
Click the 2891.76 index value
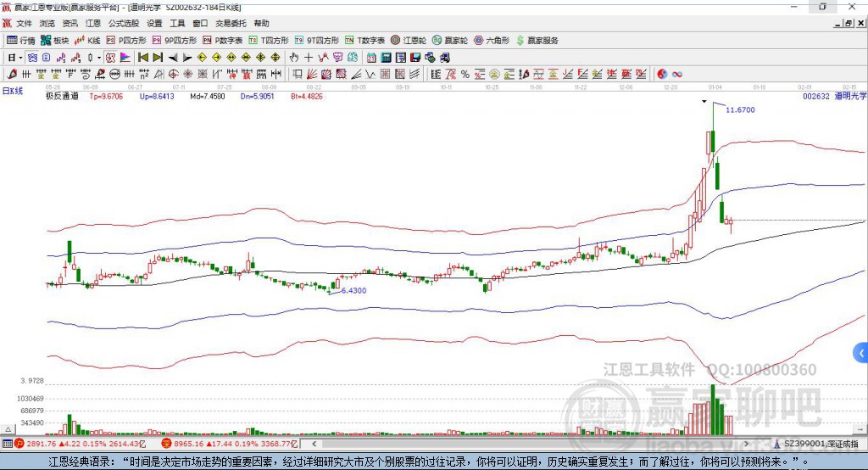click(x=41, y=444)
